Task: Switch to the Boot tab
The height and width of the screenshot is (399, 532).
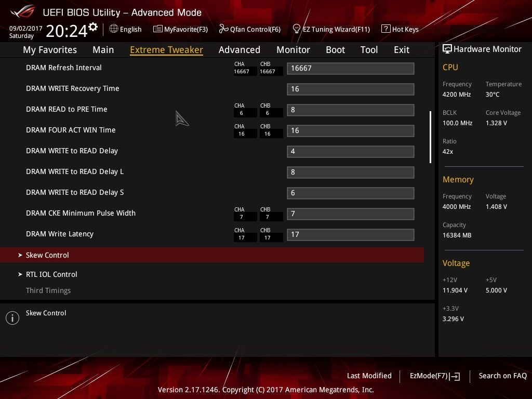Action: point(335,50)
